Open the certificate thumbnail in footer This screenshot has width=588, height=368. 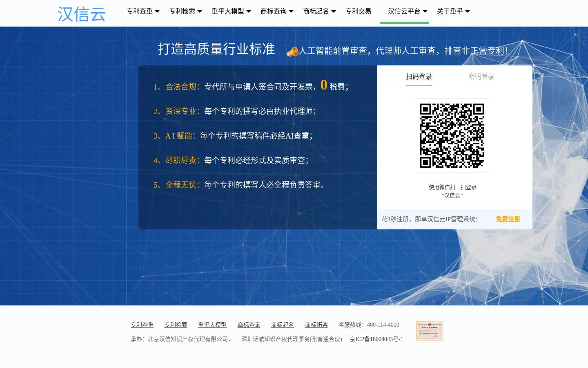coord(430,331)
